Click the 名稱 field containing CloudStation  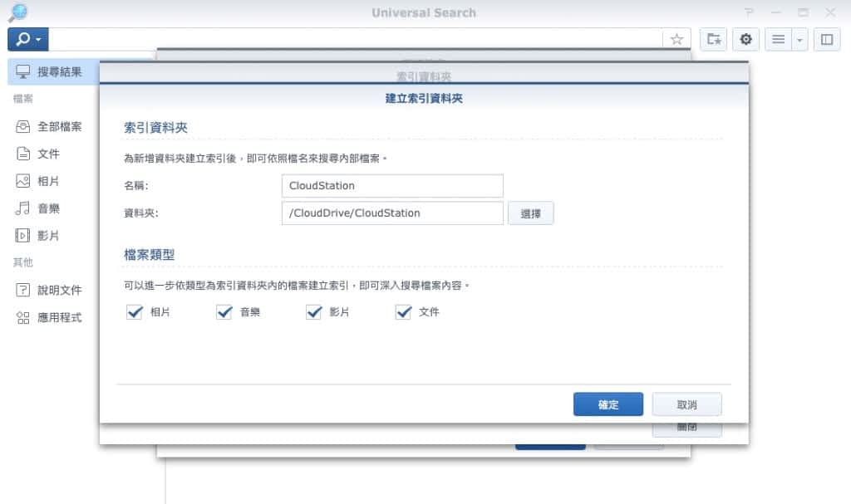[x=392, y=186]
